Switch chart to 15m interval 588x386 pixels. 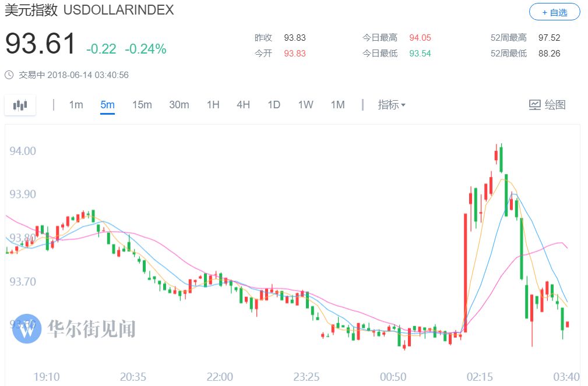coord(142,105)
